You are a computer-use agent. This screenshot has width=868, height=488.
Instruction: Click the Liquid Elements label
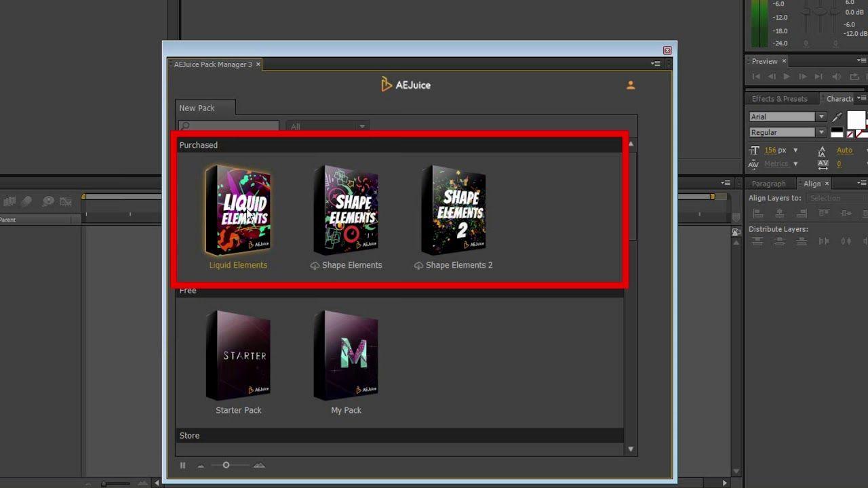[x=238, y=265]
